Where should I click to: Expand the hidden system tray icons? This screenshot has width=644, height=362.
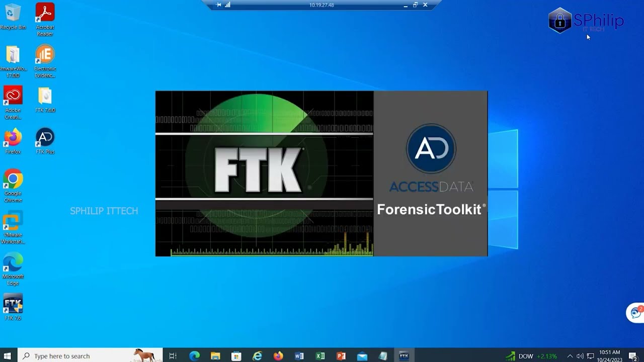(x=570, y=356)
